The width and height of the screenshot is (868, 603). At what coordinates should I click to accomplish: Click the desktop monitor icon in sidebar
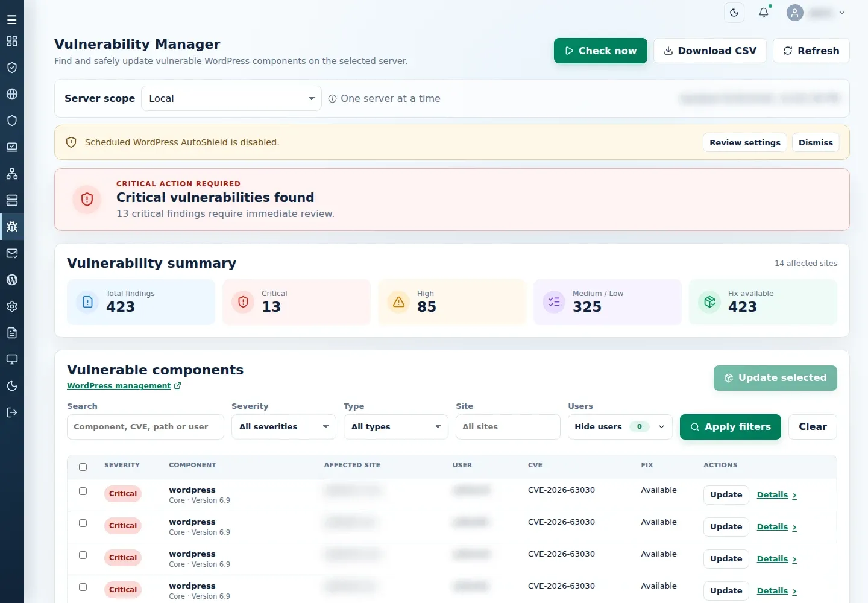pos(12,359)
